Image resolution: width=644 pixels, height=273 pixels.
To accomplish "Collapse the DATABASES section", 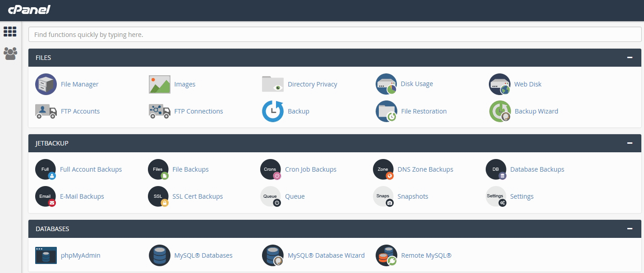I will tap(630, 229).
